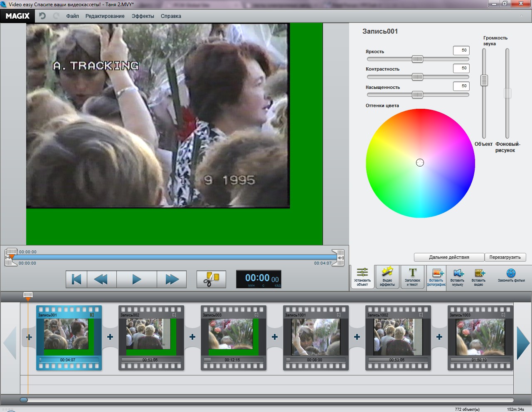Open Заголовок и текст title tool

(412, 277)
